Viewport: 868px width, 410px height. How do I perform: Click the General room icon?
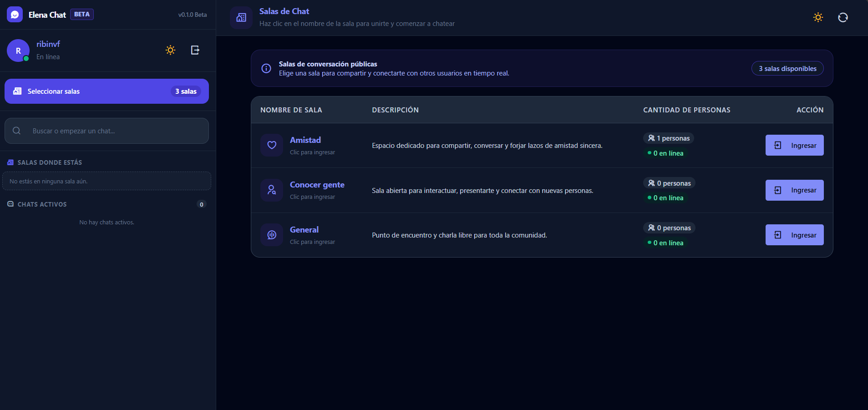272,235
